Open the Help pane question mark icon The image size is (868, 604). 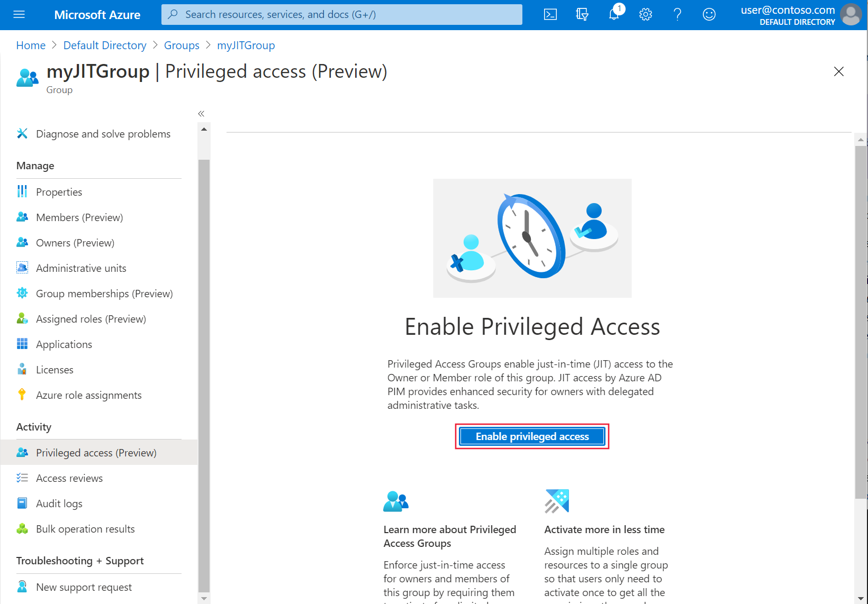point(677,14)
